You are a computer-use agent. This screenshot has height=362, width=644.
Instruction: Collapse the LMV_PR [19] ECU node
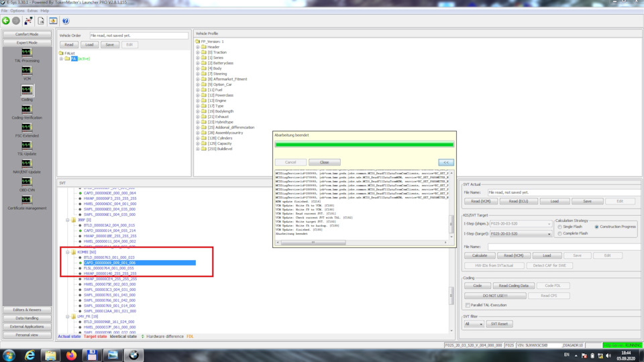coord(68,316)
